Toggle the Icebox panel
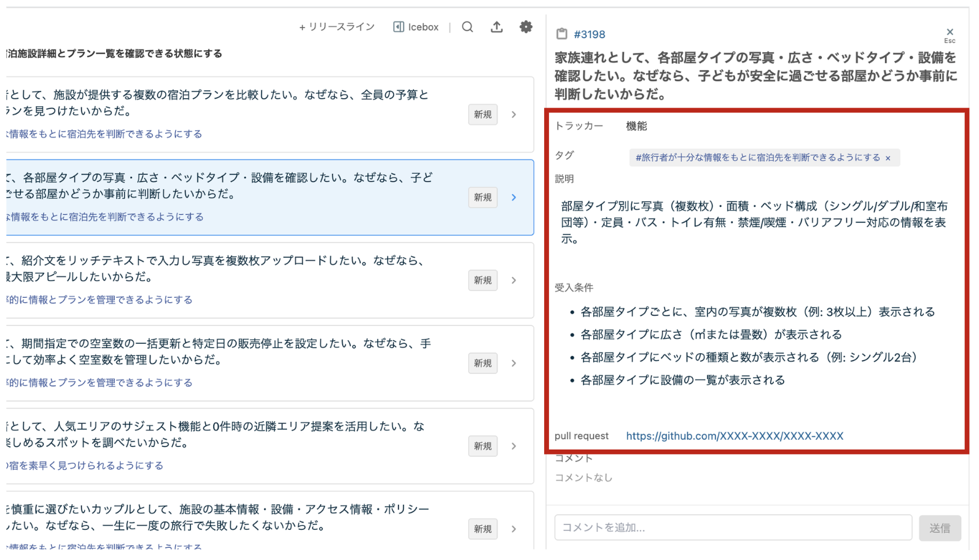979x560 pixels. coord(416,27)
